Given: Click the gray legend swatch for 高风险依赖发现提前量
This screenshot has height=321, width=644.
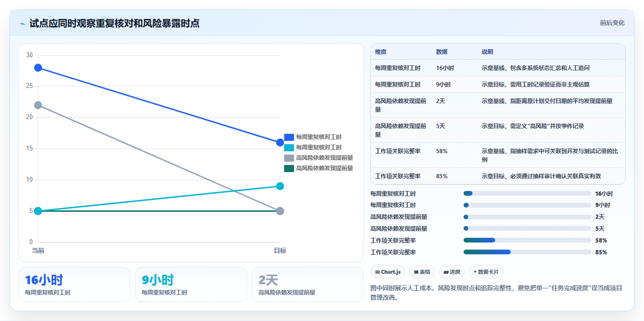Looking at the screenshot, I should (289, 158).
